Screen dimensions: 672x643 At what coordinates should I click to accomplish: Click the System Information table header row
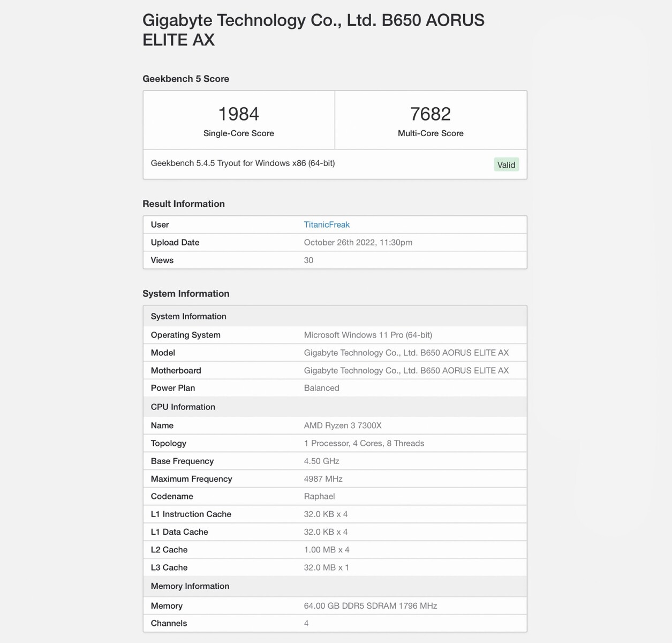[x=335, y=316]
